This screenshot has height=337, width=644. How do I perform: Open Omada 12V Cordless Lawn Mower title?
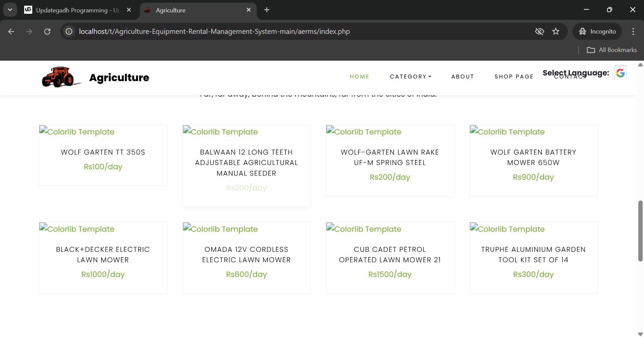[247, 255]
